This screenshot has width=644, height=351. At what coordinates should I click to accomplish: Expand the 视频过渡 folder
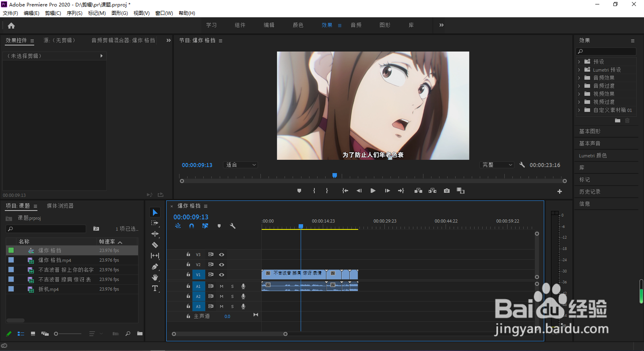click(579, 102)
